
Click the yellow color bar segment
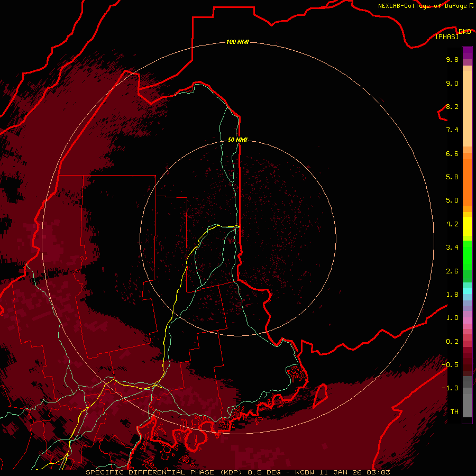467,226
